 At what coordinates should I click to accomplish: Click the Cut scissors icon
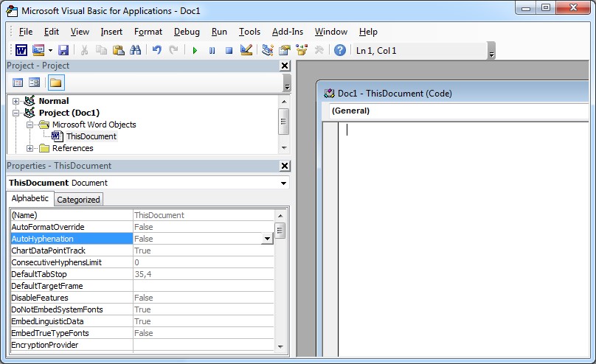[x=84, y=50]
